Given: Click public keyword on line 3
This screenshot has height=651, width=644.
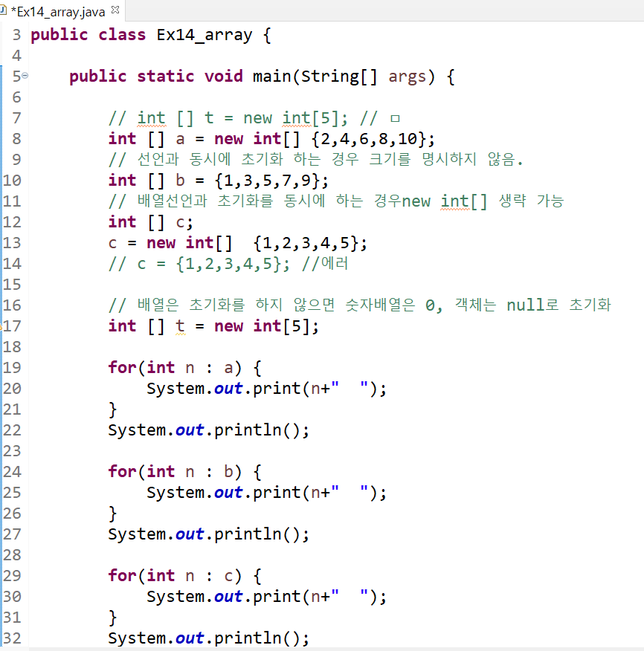Looking at the screenshot, I should (x=59, y=35).
